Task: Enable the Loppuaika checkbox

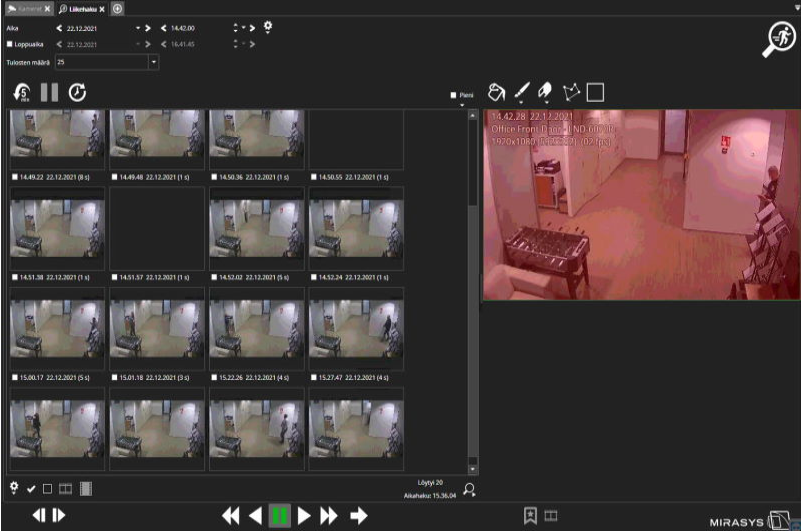Action: tap(11, 45)
